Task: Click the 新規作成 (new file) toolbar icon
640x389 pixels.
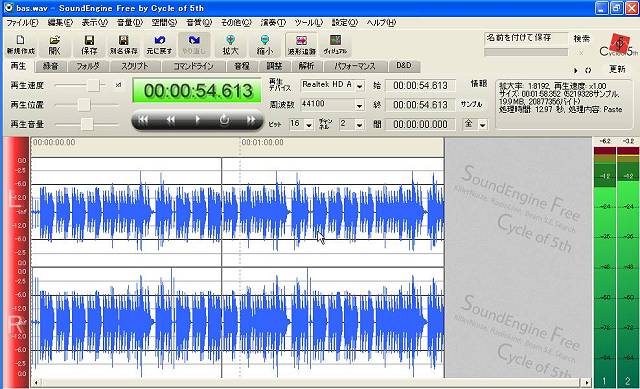Action: [20, 44]
